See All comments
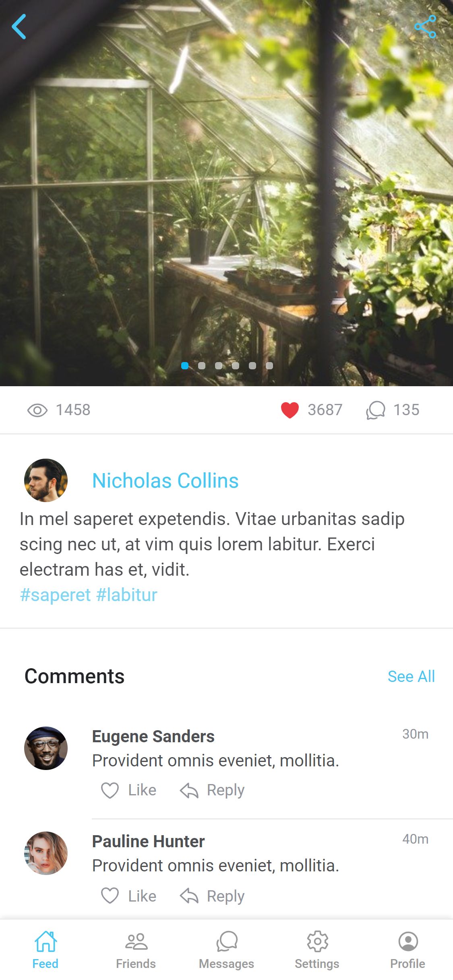Image resolution: width=453 pixels, height=980 pixels. coord(411,676)
